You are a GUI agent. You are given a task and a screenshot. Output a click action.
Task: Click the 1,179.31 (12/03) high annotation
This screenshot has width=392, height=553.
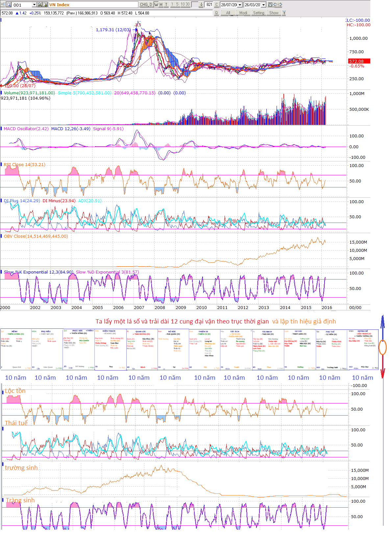[113, 30]
